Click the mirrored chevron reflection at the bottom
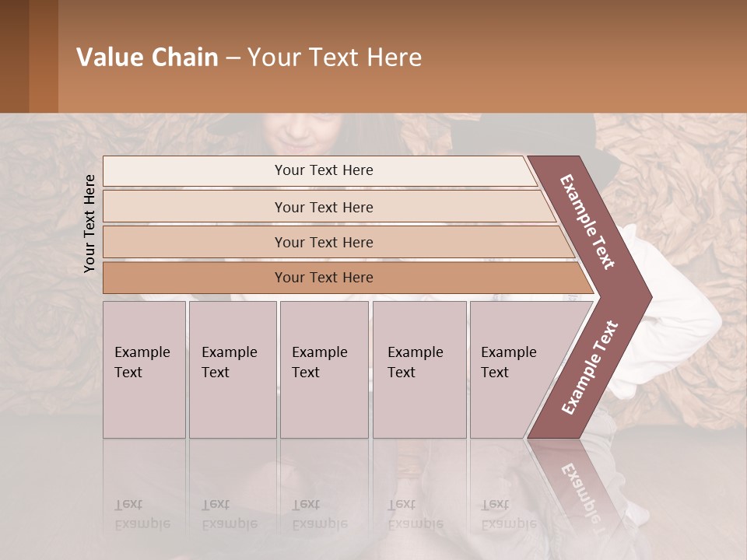The width and height of the screenshot is (747, 560). point(580,486)
